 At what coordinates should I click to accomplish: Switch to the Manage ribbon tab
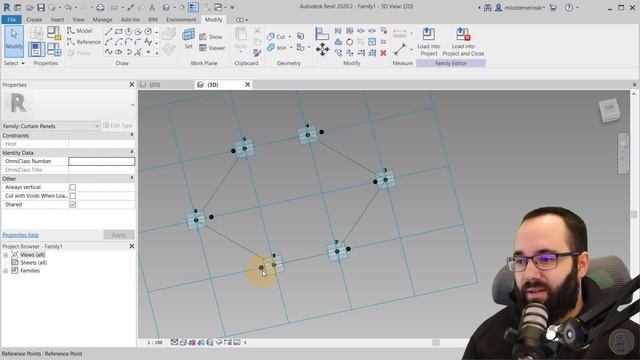tap(102, 20)
